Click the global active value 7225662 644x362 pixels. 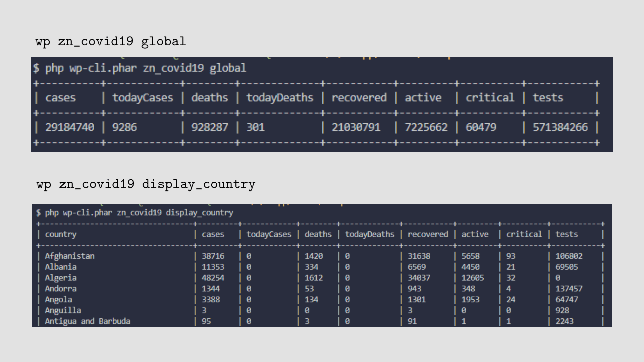tap(426, 127)
